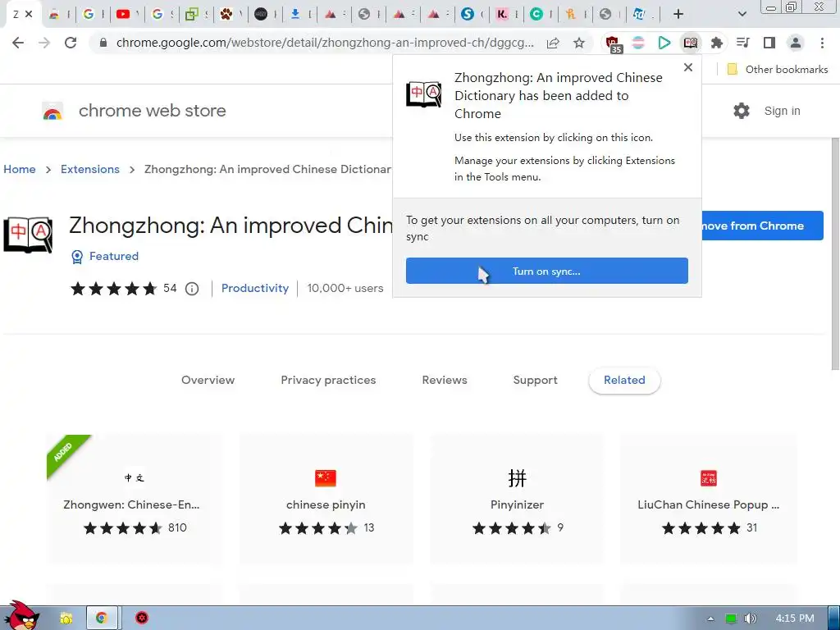The image size is (840, 630).
Task: Close the active Zhongzhong tab
Action: (29, 15)
